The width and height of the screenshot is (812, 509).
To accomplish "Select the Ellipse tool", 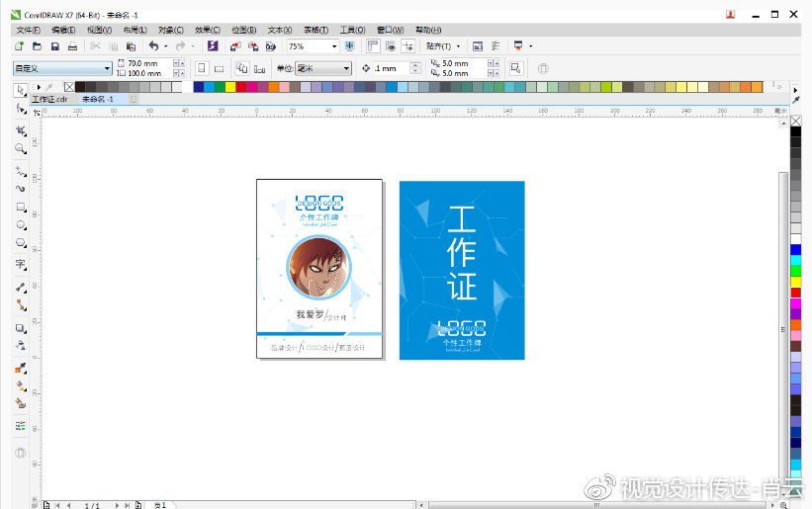I will [20, 225].
